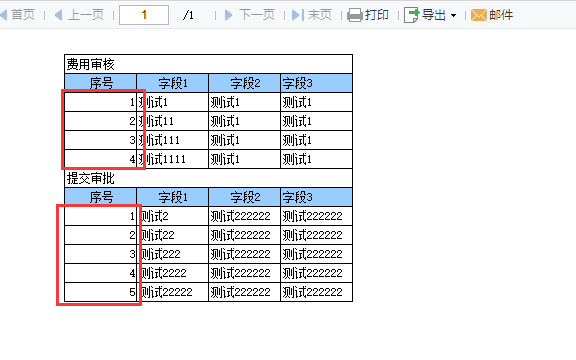576x360 pixels.
Task: Select the cell containing 测试22222
Action: pyautogui.click(x=172, y=292)
